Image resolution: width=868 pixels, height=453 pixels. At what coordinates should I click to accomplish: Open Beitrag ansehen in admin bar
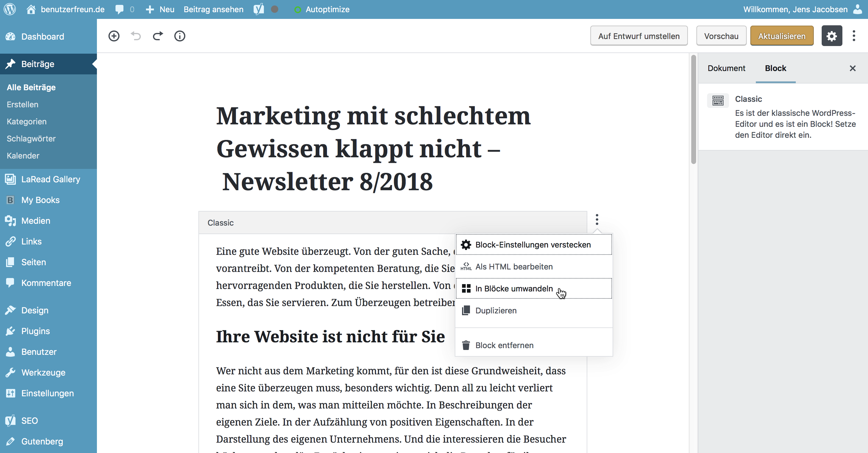pos(213,9)
